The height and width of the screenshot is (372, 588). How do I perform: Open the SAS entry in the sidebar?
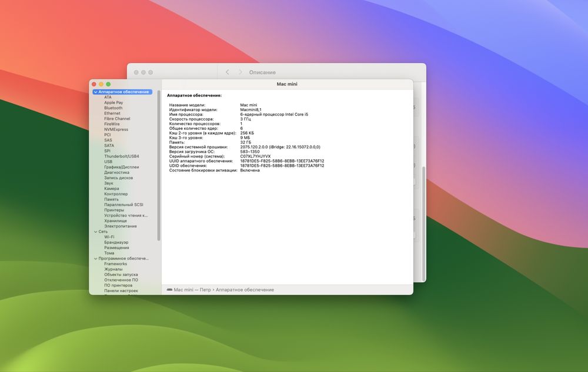click(108, 140)
